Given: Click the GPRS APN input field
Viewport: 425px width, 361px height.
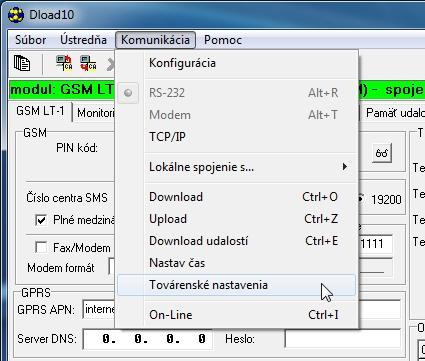Looking at the screenshot, I should 99,309.
